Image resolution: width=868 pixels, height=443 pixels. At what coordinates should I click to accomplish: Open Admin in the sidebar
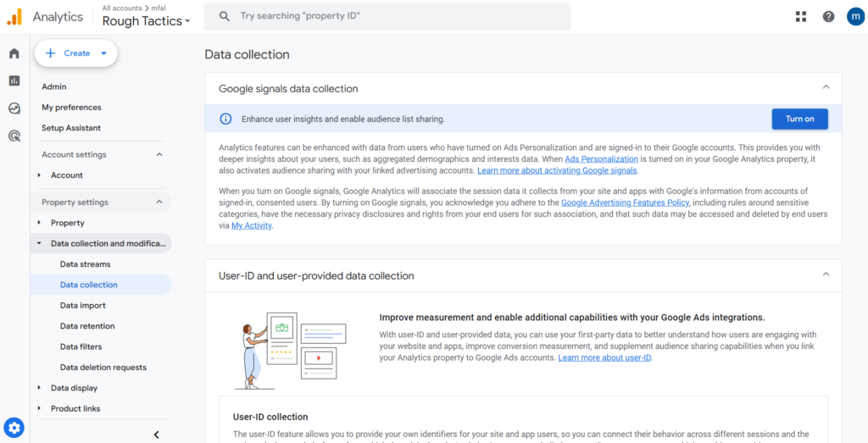coord(54,87)
